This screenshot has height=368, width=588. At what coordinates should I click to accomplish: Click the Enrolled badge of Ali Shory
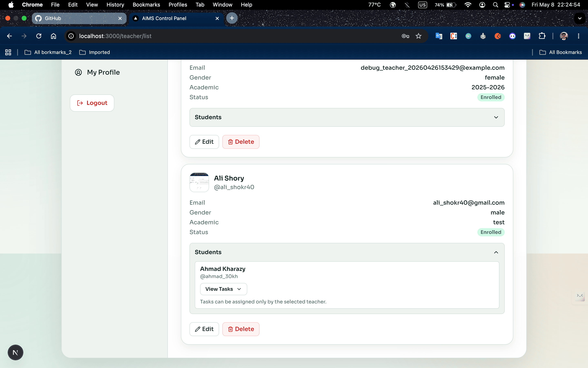491,232
